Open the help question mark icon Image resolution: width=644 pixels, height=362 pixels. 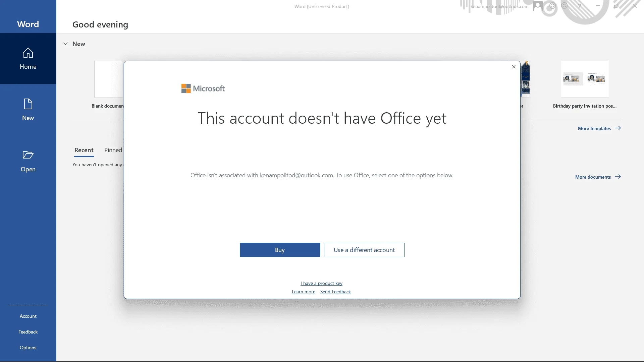(579, 6)
